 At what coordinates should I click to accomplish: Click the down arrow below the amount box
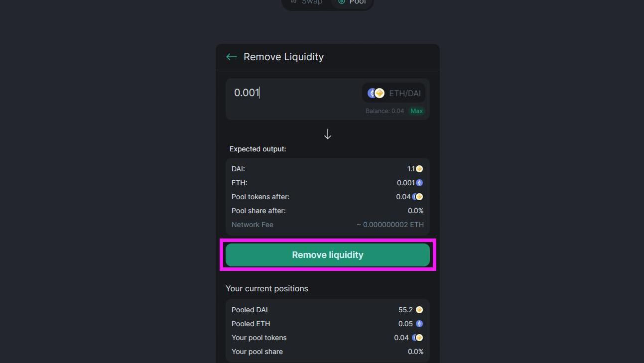coord(328,134)
